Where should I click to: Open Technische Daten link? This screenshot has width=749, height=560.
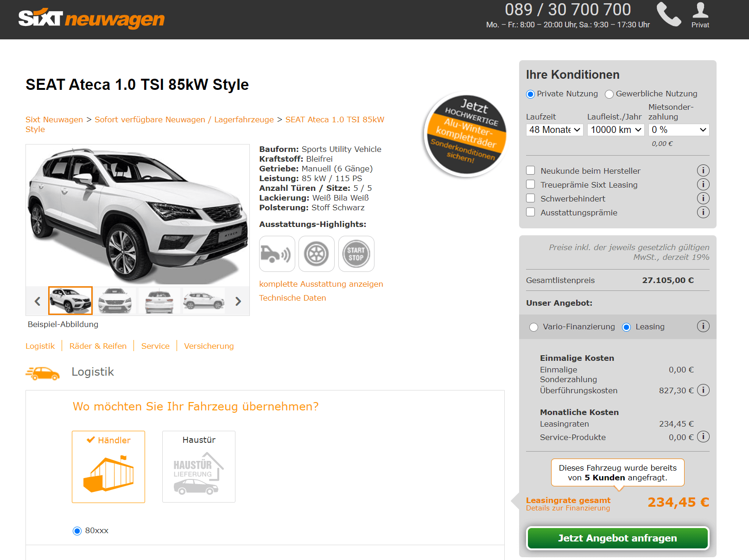[292, 298]
